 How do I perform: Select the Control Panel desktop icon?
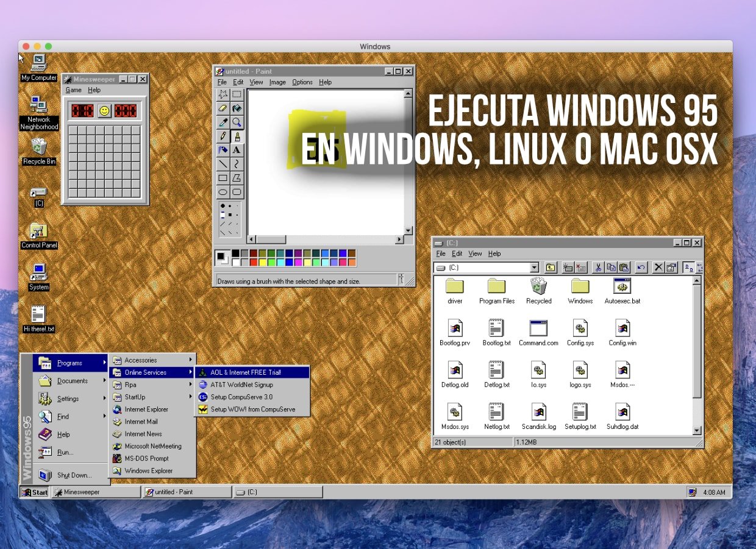39,235
